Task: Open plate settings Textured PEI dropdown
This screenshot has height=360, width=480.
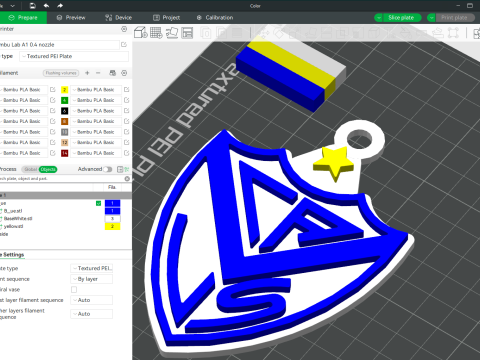Action: coord(92,268)
